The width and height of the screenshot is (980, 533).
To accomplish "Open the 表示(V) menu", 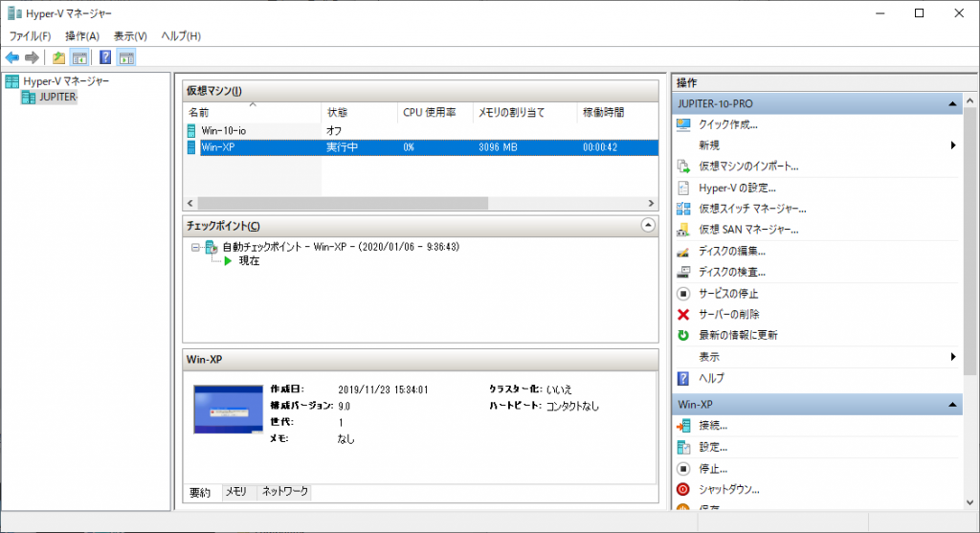I will pyautogui.click(x=130, y=36).
